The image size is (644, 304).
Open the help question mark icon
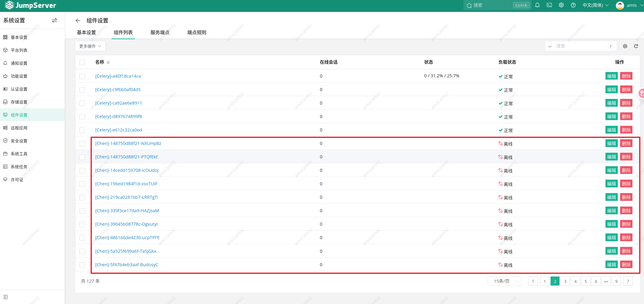573,5
